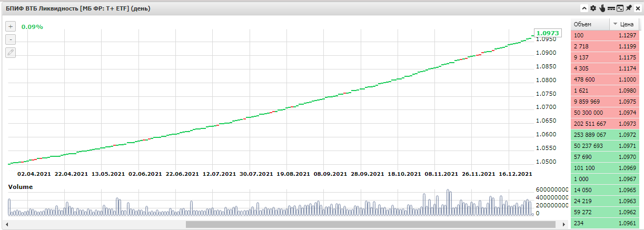This screenshot has width=644, height=230.
Task: Click the window layout icon with arrows
Action: point(620,8)
